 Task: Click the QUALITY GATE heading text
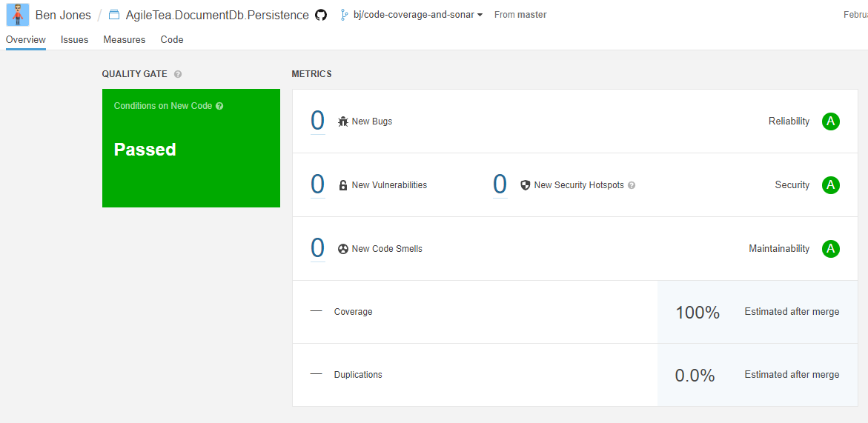point(134,74)
